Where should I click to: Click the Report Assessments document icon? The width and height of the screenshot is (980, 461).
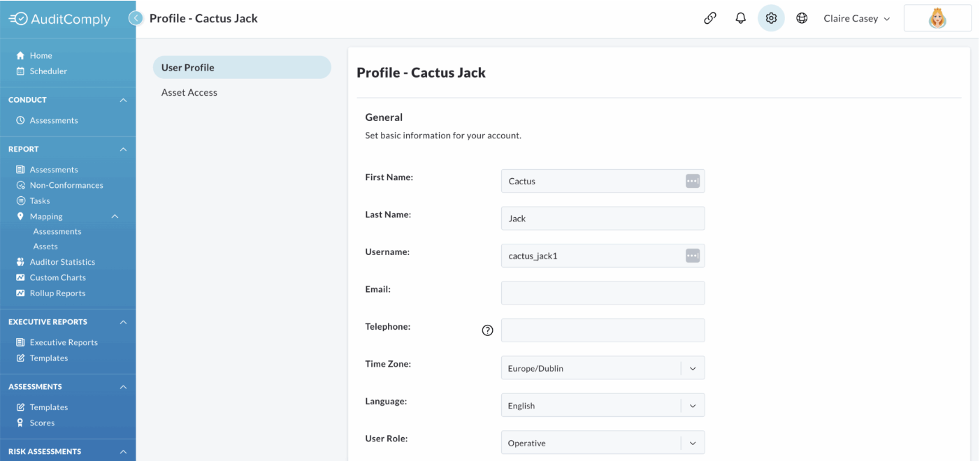pyautogui.click(x=20, y=170)
